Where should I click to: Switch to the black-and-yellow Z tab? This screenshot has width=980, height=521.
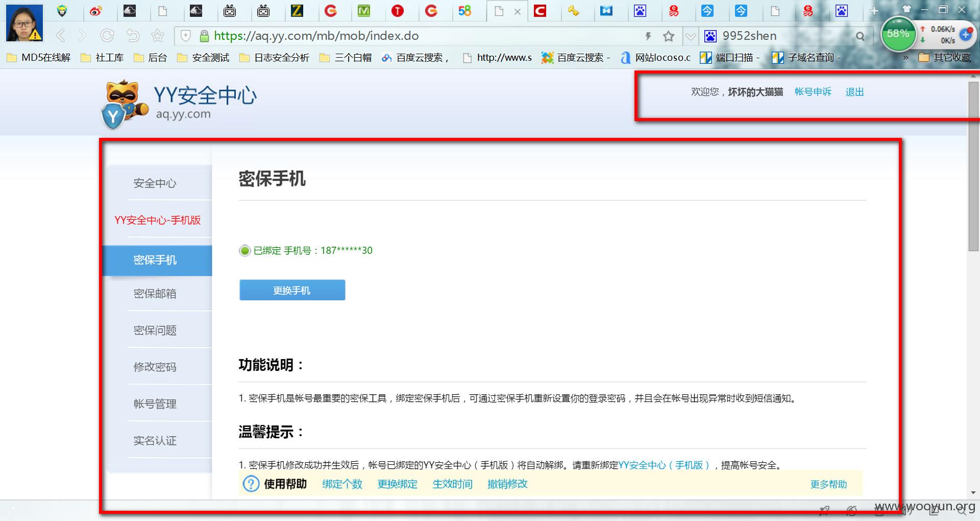297,11
